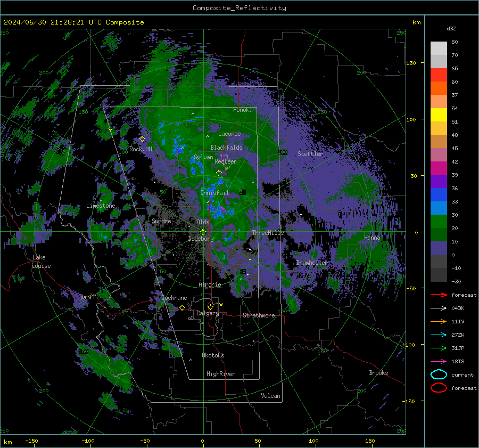Click the yellow diamond marker at Calgary
Screen dimensions: 479x448
tap(210, 307)
